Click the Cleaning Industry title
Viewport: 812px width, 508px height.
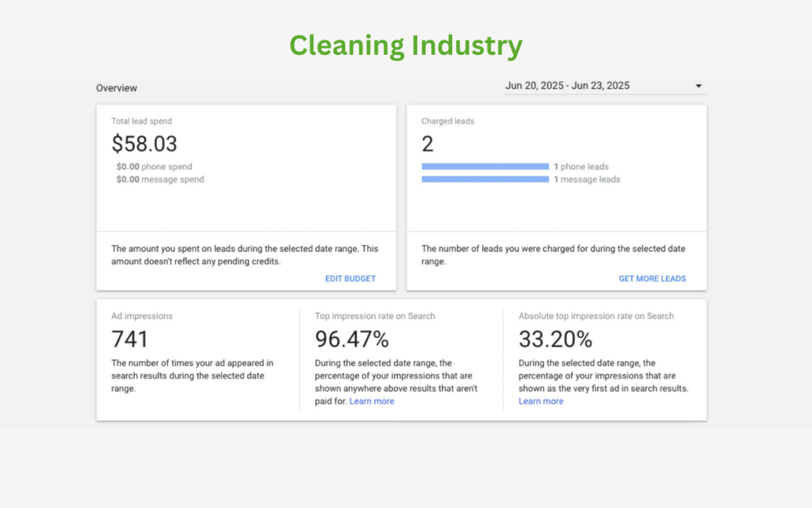click(405, 45)
